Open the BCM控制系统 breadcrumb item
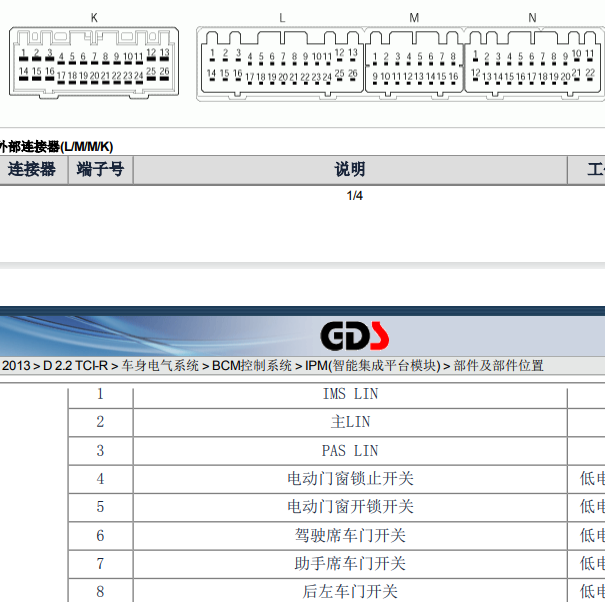This screenshot has height=602, width=605. [x=252, y=365]
